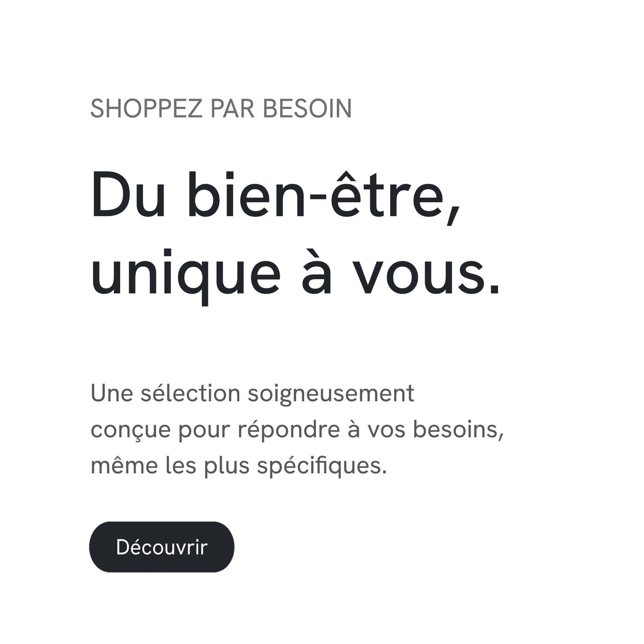Click the line "conçue pour répondre à vos besoins,"
This screenshot has width=644, height=644.
(297, 430)
